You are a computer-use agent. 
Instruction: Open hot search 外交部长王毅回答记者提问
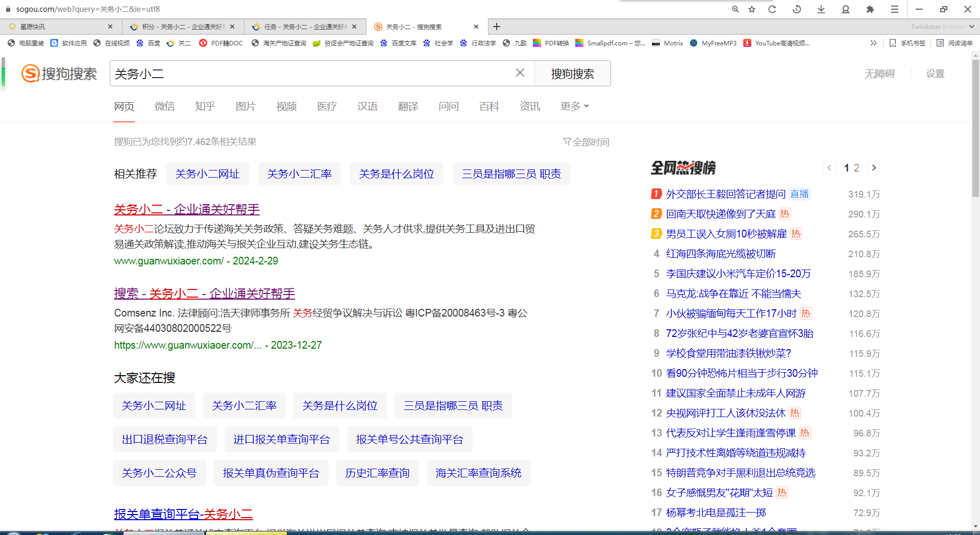[726, 194]
